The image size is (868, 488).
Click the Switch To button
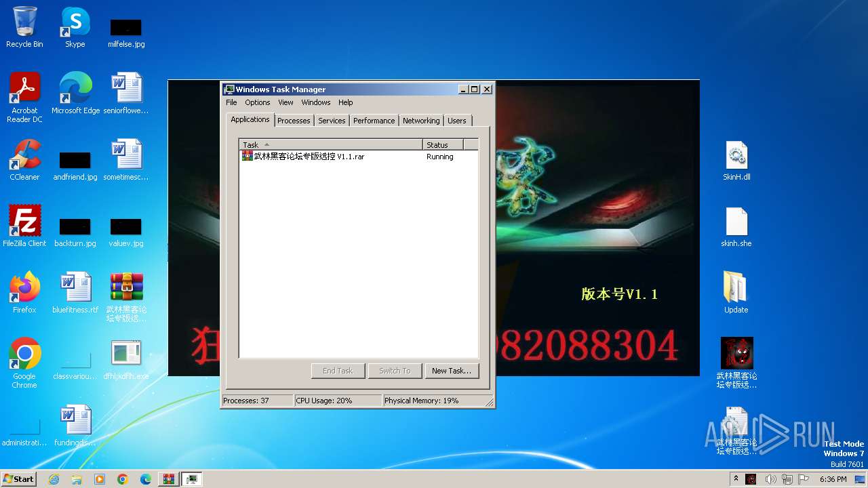(395, 371)
